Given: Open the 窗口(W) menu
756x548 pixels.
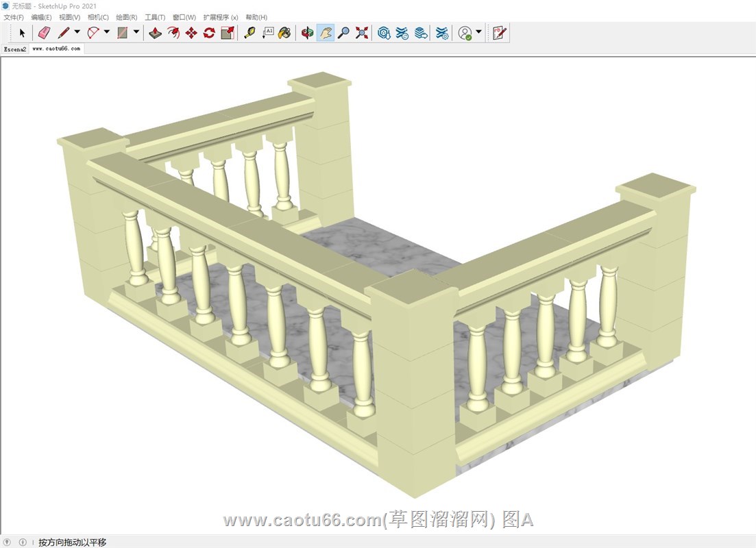Looking at the screenshot, I should [x=184, y=17].
